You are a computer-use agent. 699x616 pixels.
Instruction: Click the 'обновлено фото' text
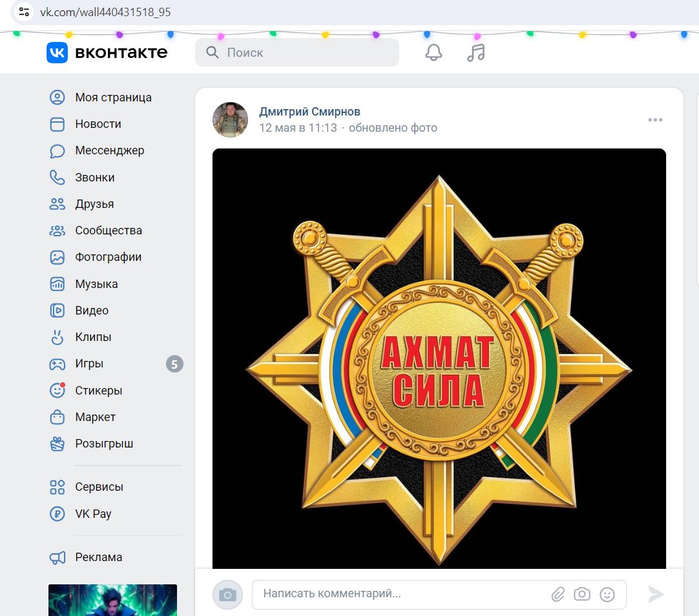[x=393, y=128]
